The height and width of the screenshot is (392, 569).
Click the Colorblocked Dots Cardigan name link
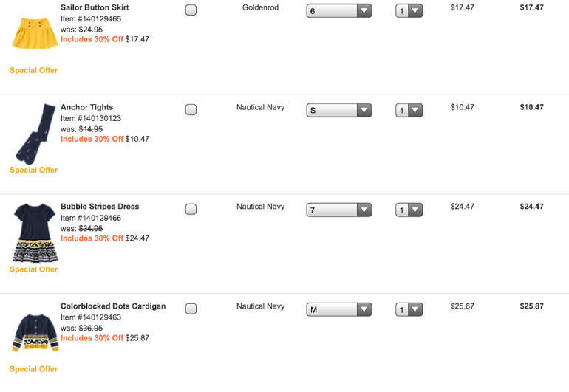113,306
